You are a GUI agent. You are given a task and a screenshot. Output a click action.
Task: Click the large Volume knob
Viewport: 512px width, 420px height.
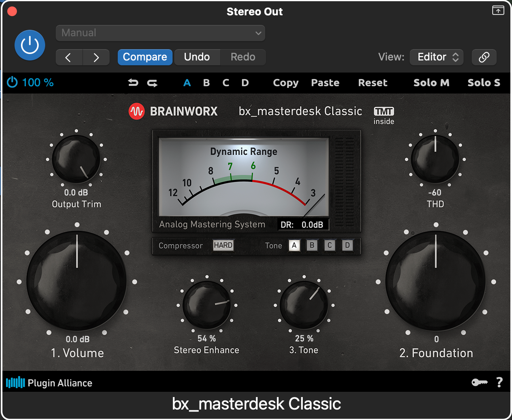pos(77,281)
